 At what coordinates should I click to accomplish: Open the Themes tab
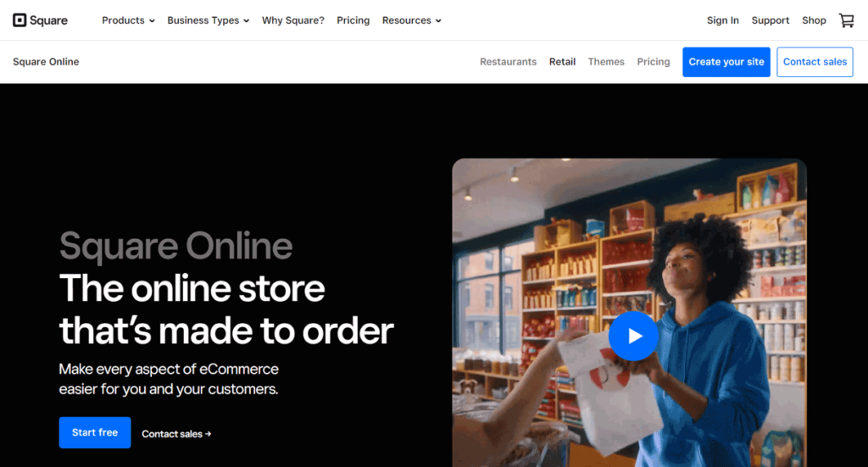(606, 61)
